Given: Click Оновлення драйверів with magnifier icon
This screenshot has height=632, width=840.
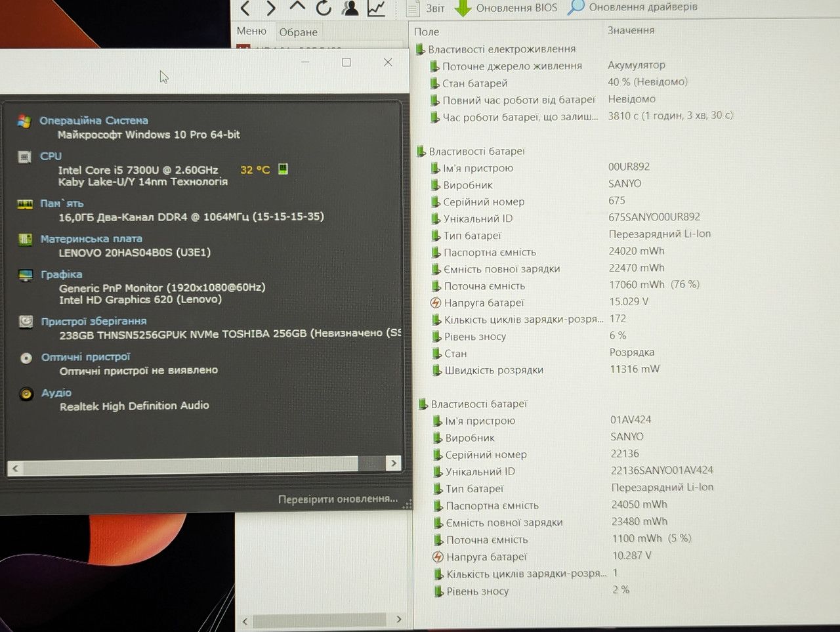Looking at the screenshot, I should point(632,7).
